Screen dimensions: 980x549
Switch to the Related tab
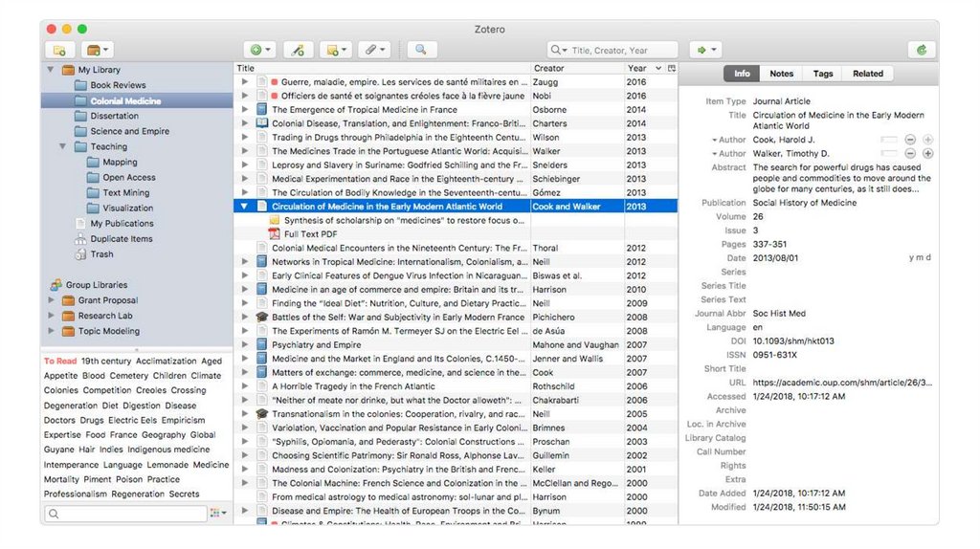867,74
